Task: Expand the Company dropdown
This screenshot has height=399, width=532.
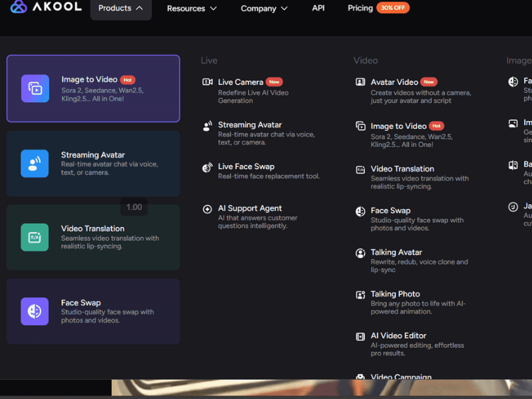Action: (x=265, y=9)
